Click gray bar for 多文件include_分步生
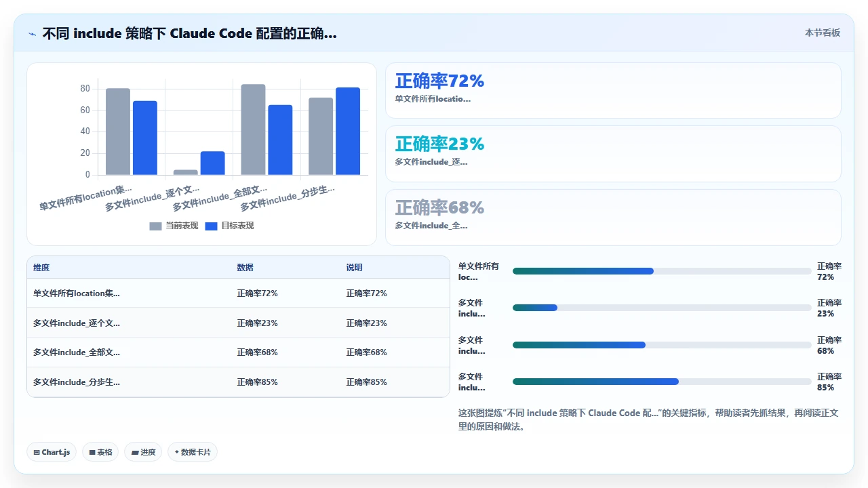This screenshot has width=868, height=488. coord(321,136)
